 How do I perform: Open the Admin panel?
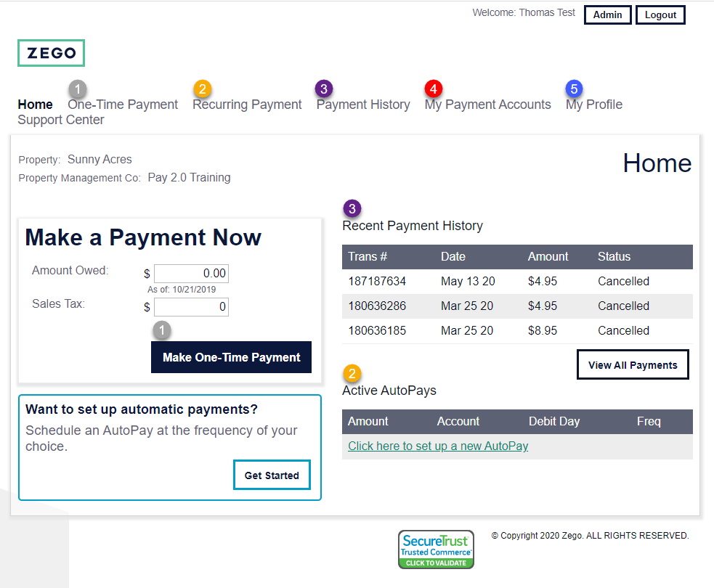[607, 15]
